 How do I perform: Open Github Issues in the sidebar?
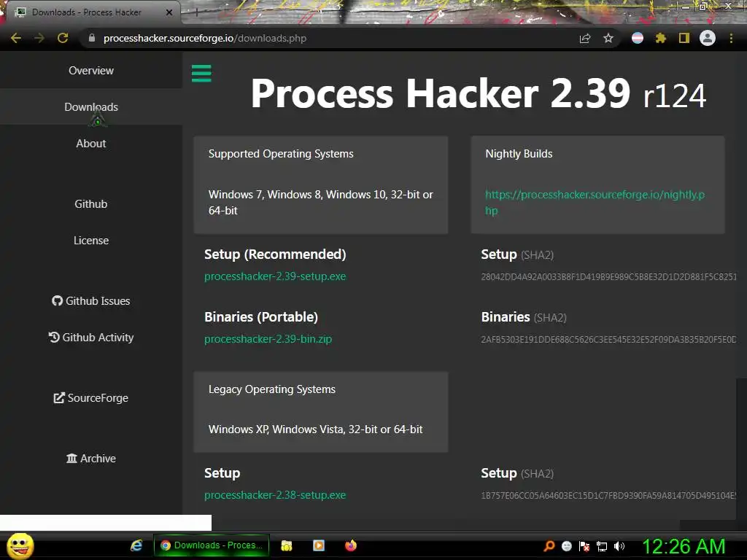91,301
